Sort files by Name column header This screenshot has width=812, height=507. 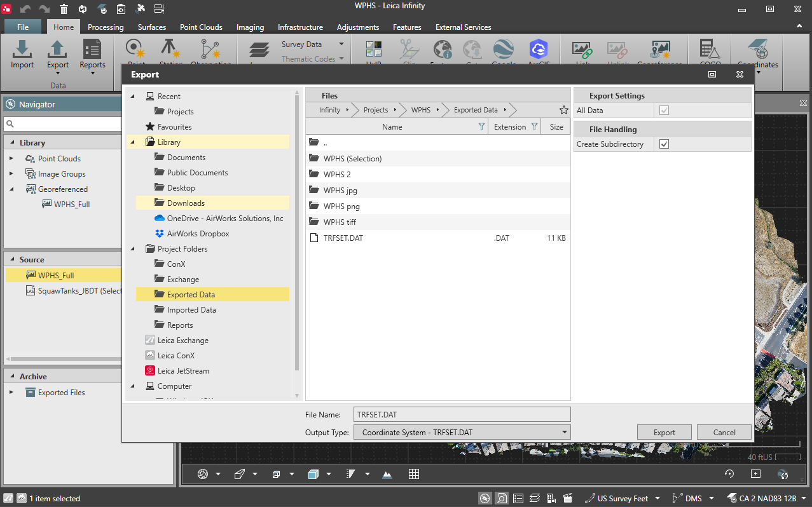point(392,127)
